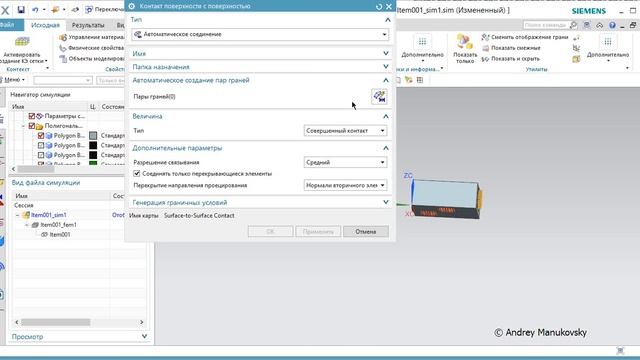
Task: Click the small yellow box icon in Утилиты group
Action: tap(576, 59)
